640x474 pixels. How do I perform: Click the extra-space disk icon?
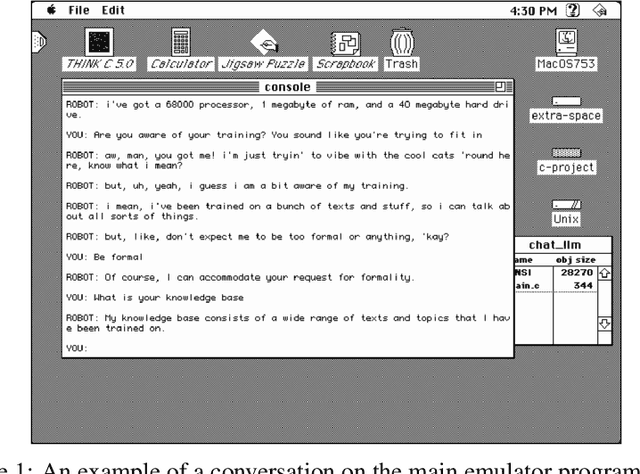point(566,101)
